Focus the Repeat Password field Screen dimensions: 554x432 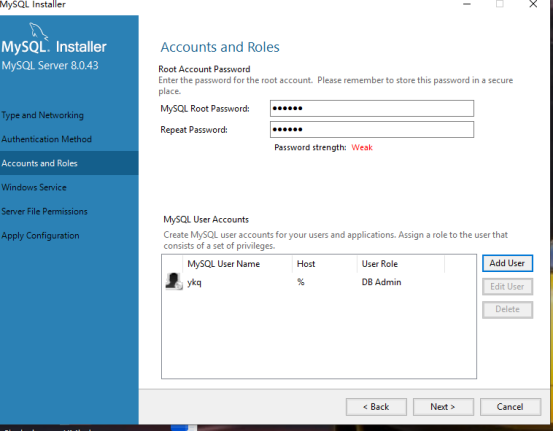[372, 130]
